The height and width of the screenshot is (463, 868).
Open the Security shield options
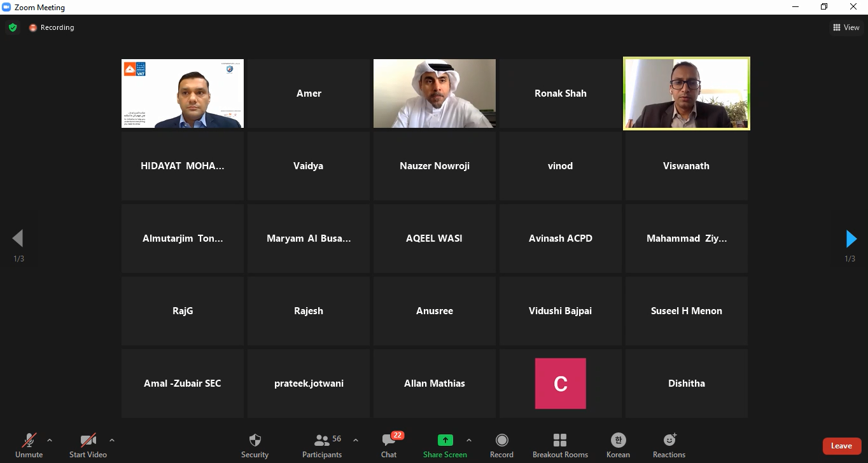tap(255, 445)
